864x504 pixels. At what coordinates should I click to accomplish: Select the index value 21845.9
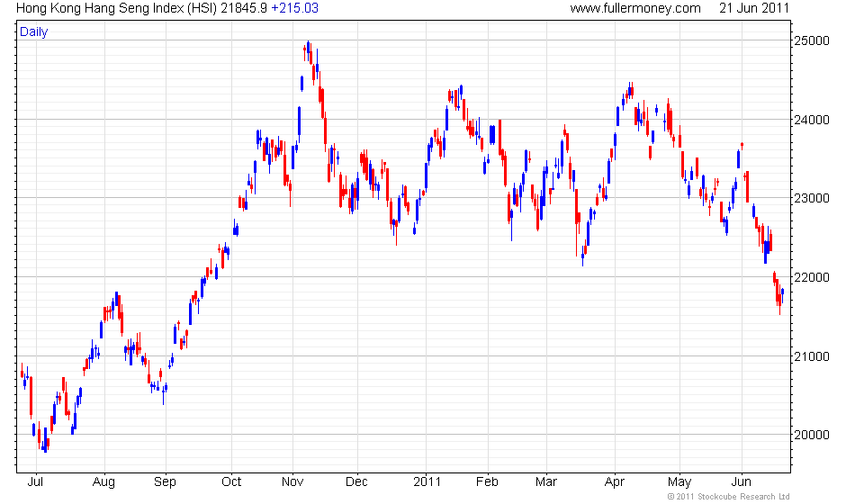point(244,8)
